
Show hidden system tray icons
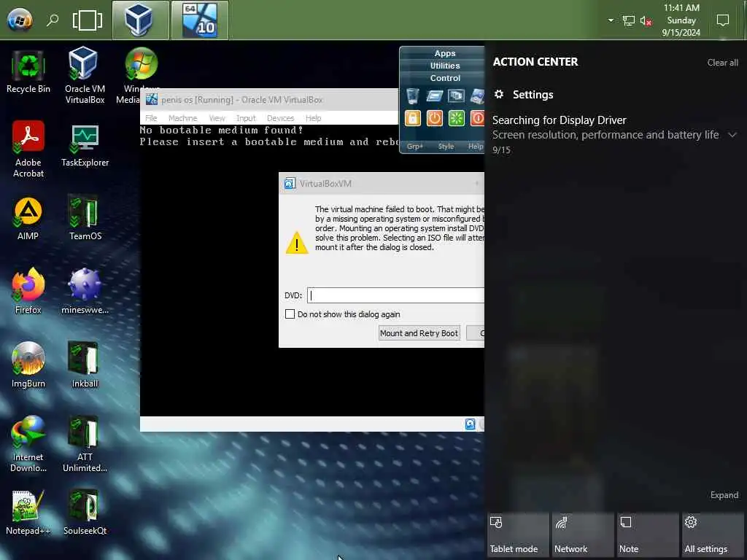point(611,20)
